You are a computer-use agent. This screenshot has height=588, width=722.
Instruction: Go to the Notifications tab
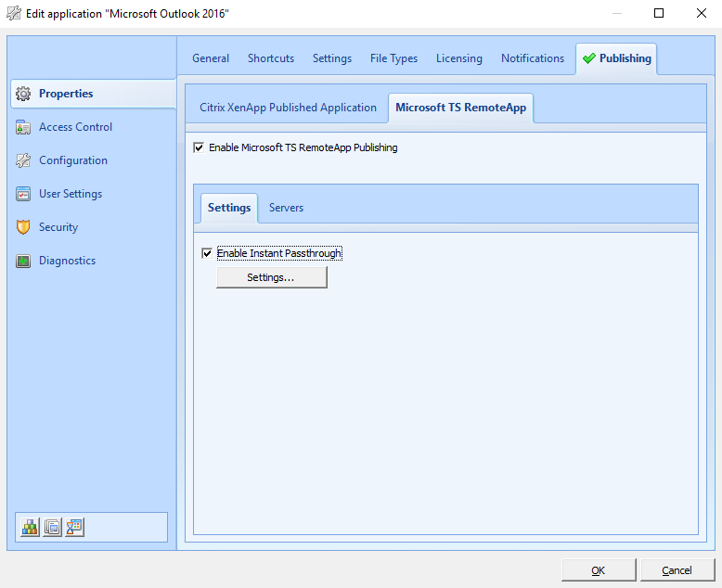coord(533,58)
